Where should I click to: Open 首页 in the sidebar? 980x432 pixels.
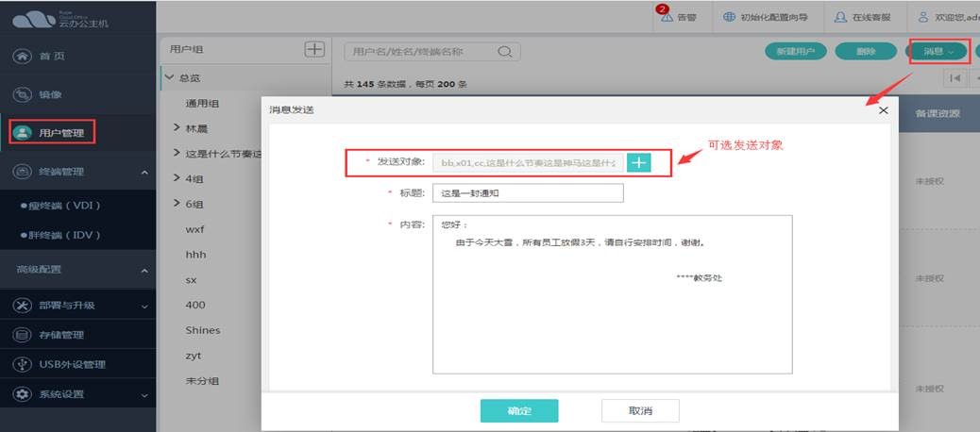pos(52,57)
